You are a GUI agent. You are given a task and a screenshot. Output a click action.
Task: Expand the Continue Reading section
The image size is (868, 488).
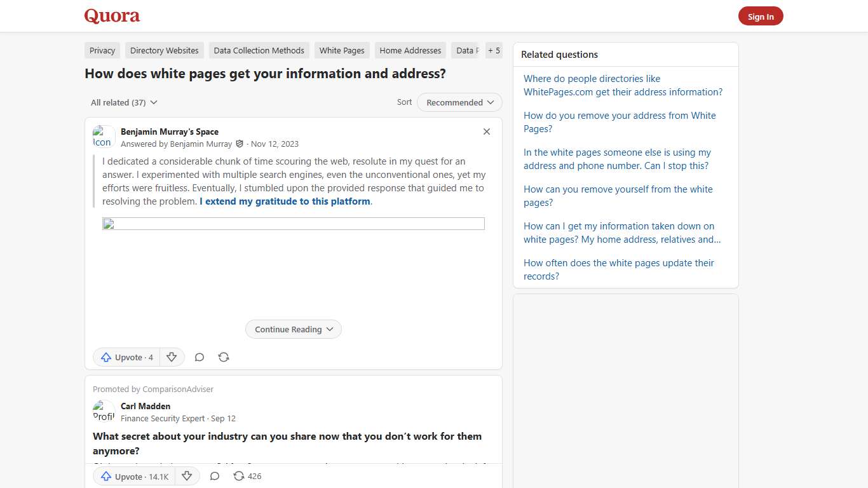293,329
